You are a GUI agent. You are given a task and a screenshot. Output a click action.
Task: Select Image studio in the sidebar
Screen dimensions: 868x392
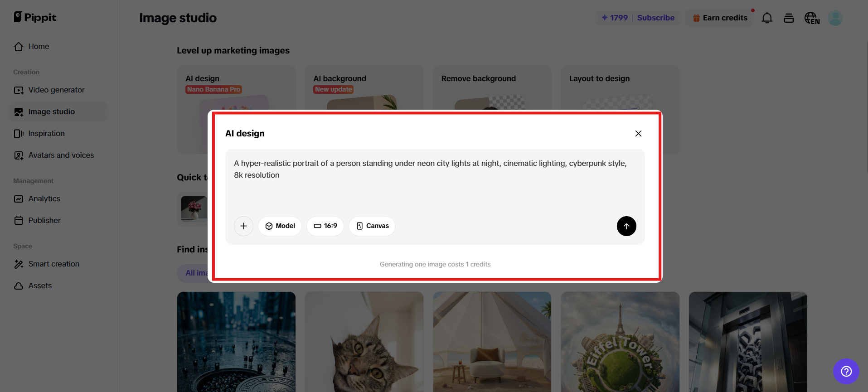[58, 111]
